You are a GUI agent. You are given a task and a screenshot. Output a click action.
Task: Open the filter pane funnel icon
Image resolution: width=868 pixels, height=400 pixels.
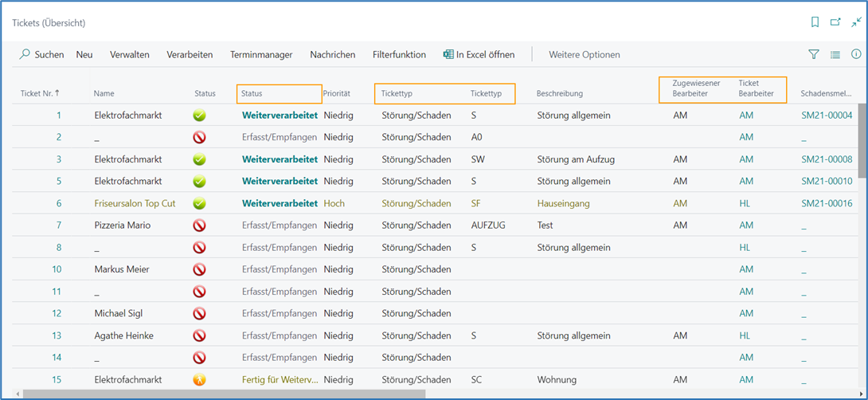point(814,55)
